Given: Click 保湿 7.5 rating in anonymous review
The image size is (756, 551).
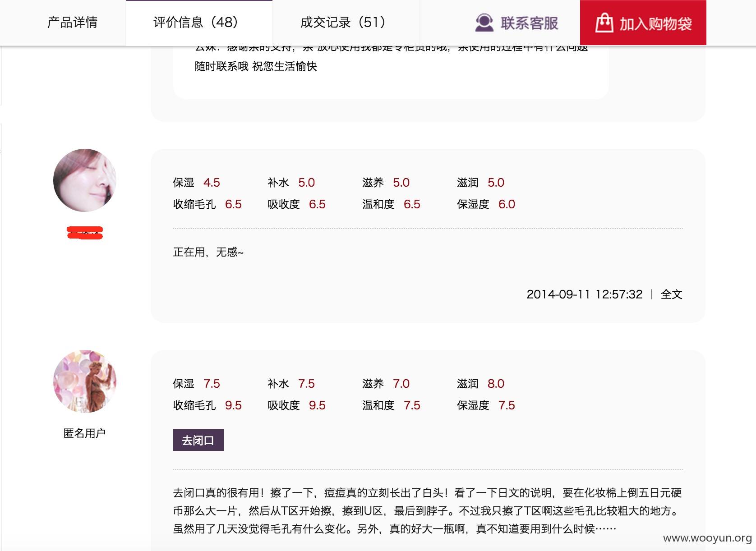Looking at the screenshot, I should pyautogui.click(x=196, y=384).
